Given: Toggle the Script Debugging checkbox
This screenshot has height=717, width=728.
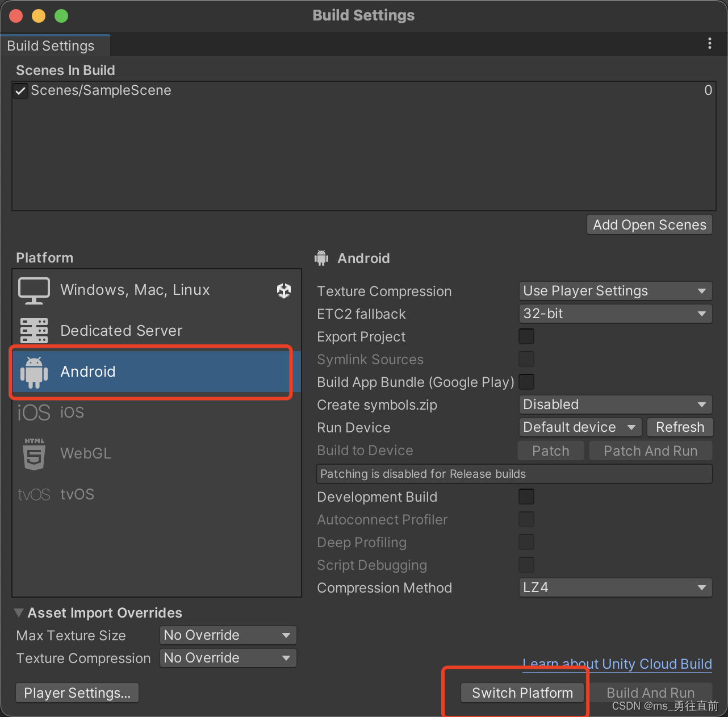Looking at the screenshot, I should tap(526, 565).
